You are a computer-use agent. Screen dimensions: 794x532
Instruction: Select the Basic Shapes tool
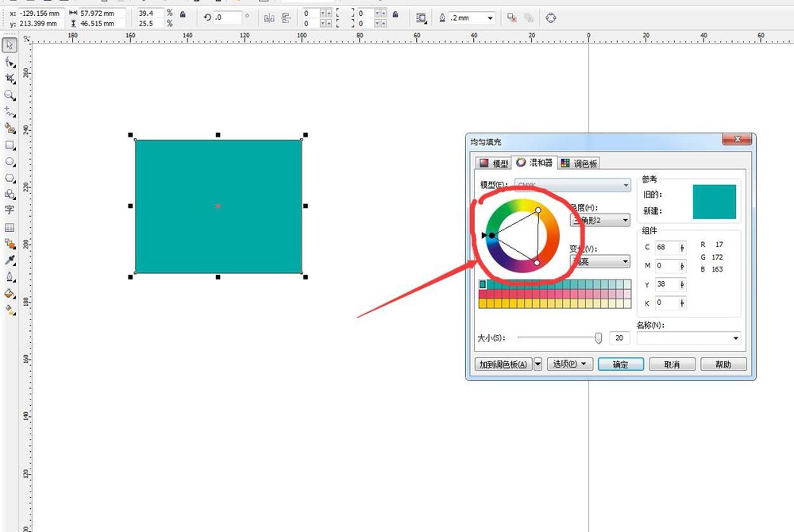click(x=10, y=194)
